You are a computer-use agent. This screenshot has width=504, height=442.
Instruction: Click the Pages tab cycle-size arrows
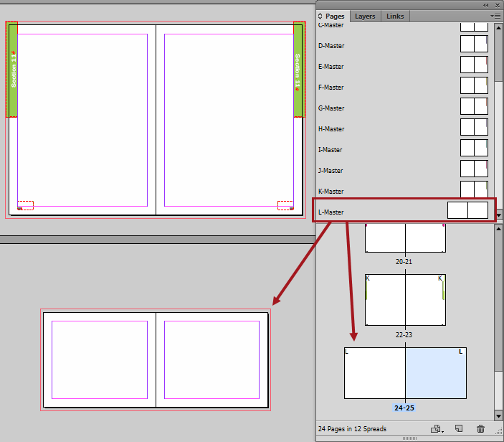(x=320, y=16)
